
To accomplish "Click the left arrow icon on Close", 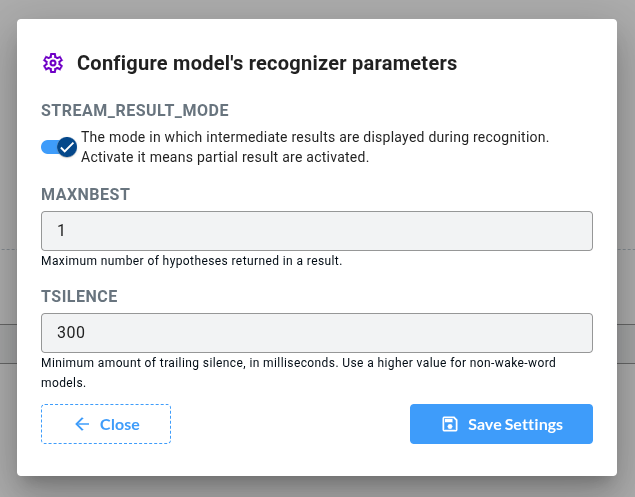I will tap(83, 424).
